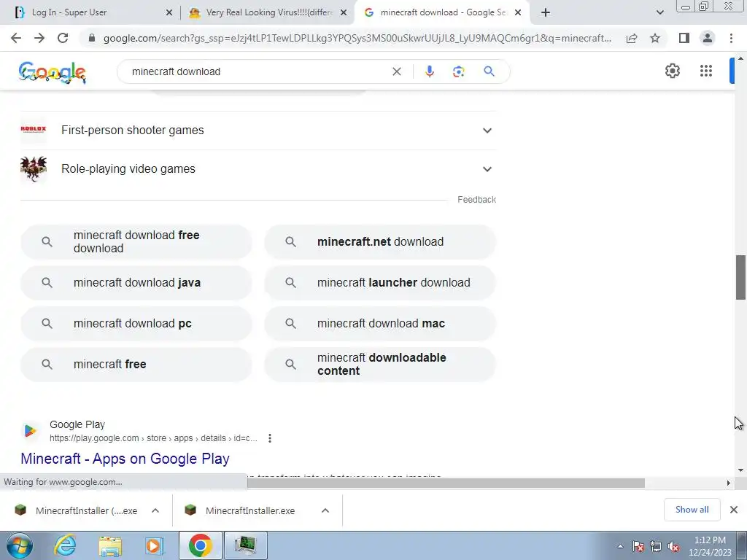Click the scrollbar right arrow
This screenshot has height=560, width=747.
pyautogui.click(x=729, y=483)
